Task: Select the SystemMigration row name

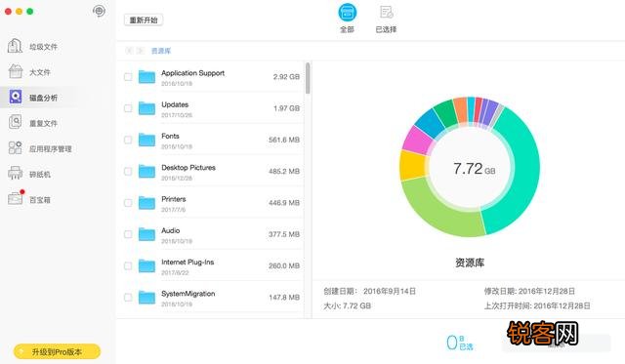Action: (x=188, y=294)
